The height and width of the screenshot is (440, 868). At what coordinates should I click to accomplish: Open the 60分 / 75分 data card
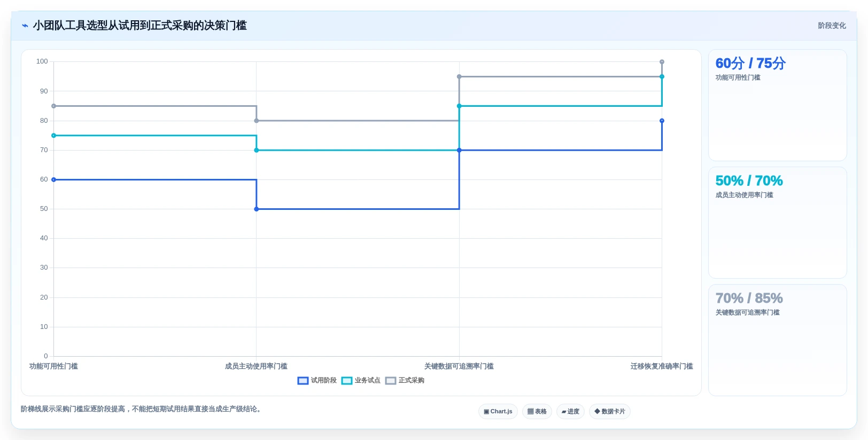778,105
